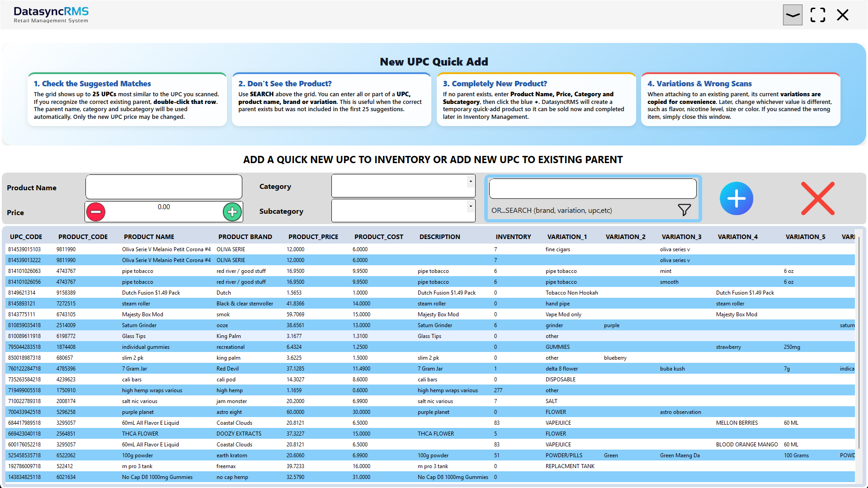The width and height of the screenshot is (868, 488).
Task: Click King Palm brand cell
Action: point(228,336)
